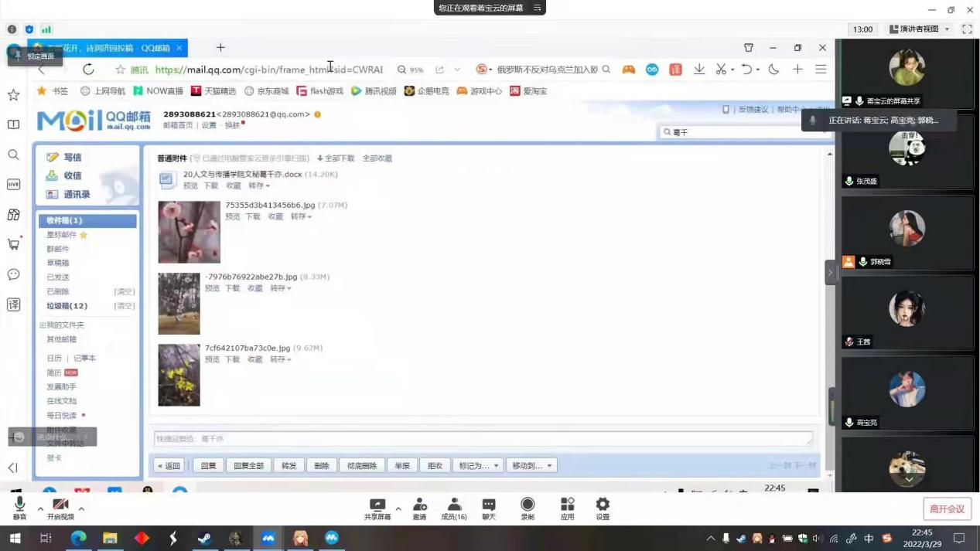Open the Chat (聊天) panel

click(489, 508)
